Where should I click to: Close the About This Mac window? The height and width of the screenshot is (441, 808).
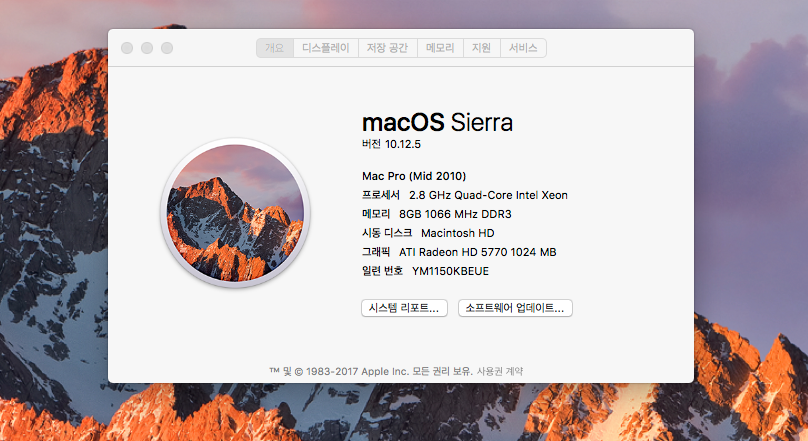click(x=127, y=48)
